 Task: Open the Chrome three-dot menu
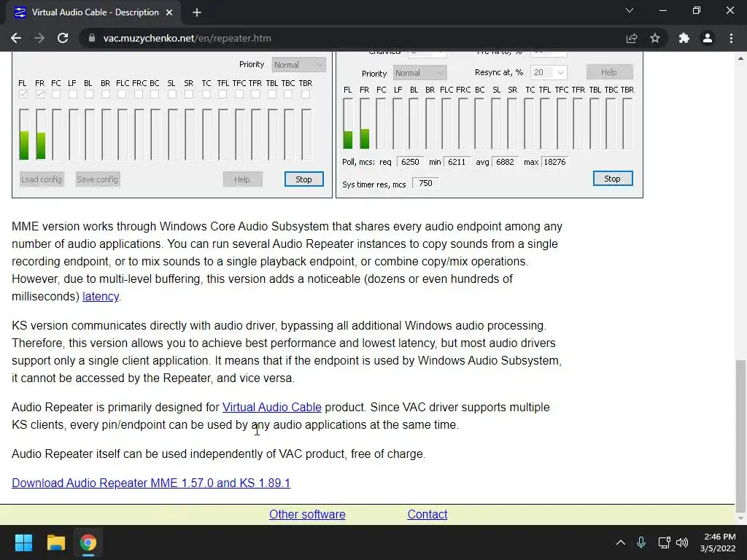tap(731, 38)
